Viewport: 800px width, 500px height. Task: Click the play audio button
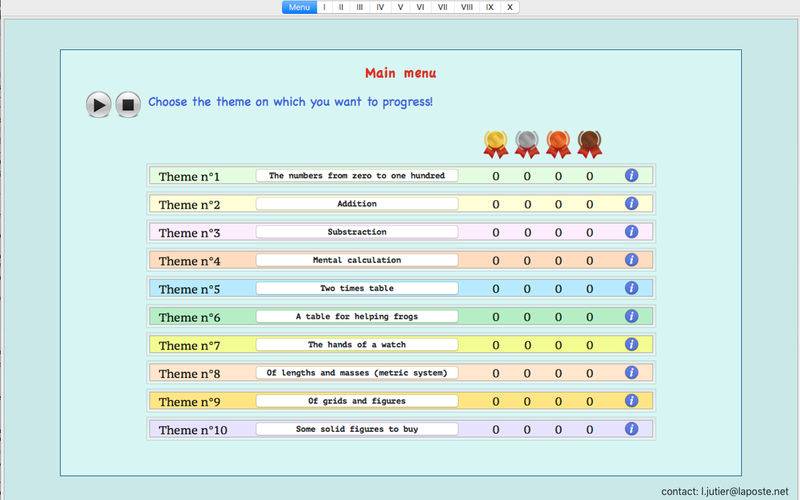(98, 105)
